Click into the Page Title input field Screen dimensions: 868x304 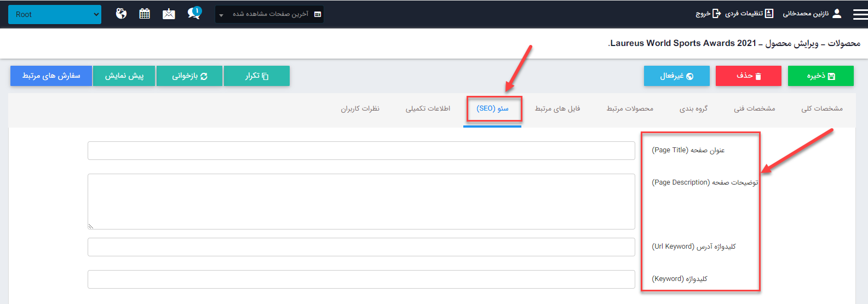pos(361,151)
